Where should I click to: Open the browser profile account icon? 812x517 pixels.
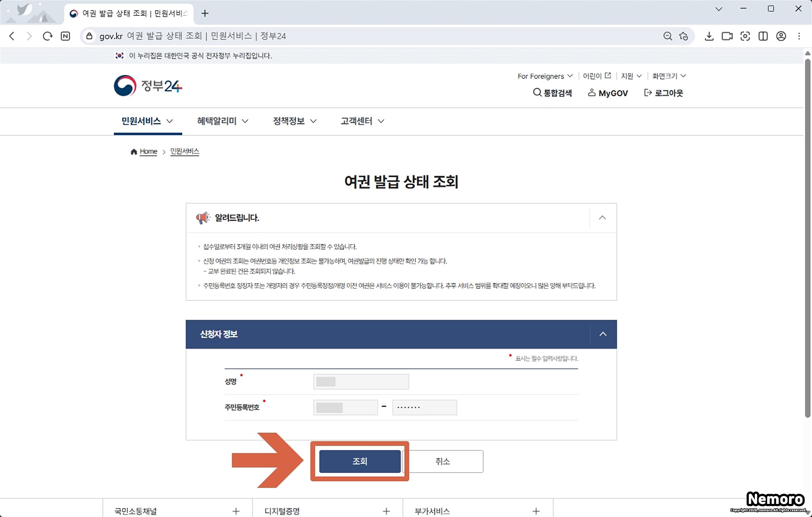(781, 36)
